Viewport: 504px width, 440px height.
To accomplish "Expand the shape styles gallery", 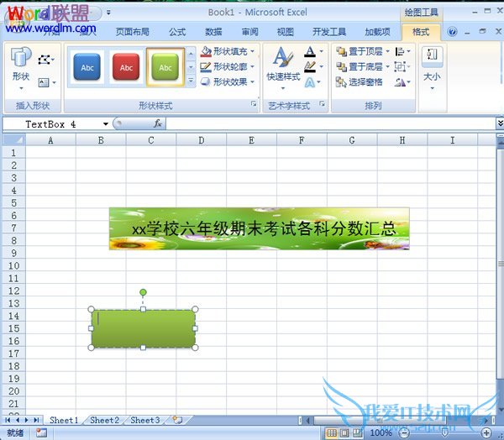I will click(191, 81).
